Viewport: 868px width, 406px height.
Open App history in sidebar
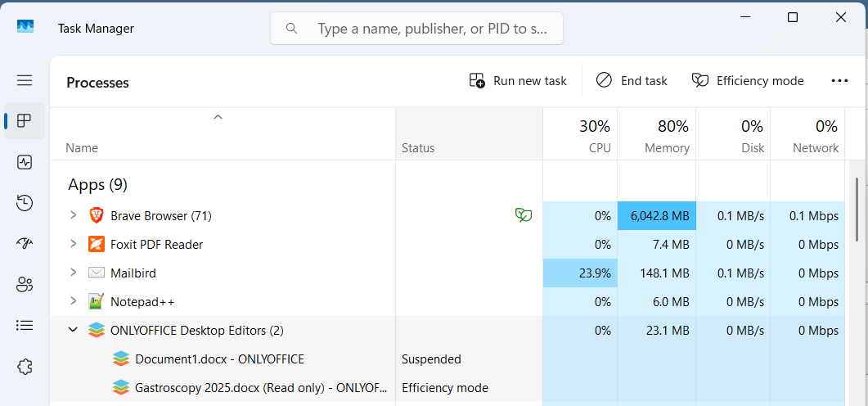[25, 203]
